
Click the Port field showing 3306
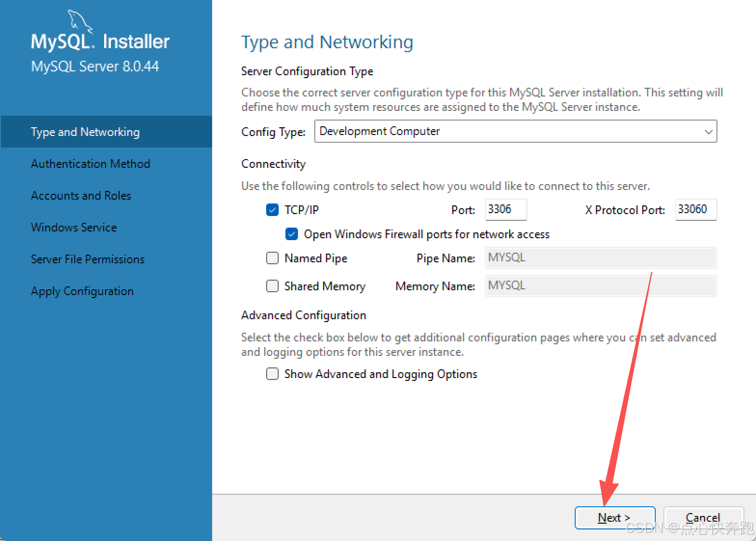(506, 209)
